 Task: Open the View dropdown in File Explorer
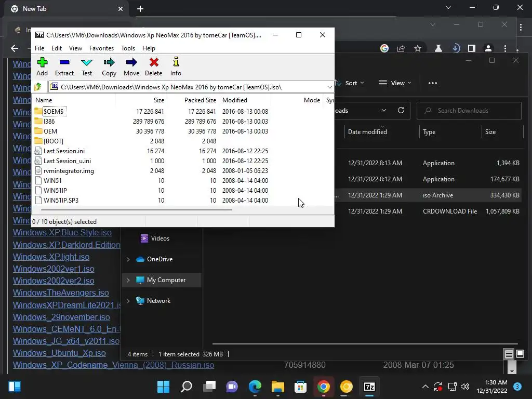click(x=395, y=83)
